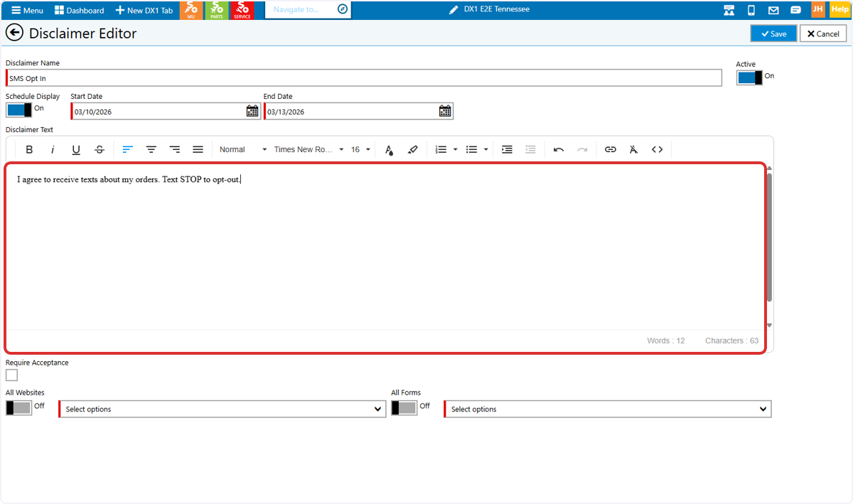The width and height of the screenshot is (853, 504).
Task: Go back using the back arrow
Action: click(x=14, y=33)
